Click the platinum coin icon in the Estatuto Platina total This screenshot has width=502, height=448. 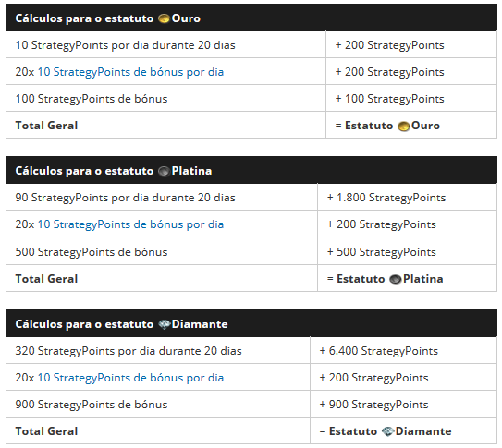tap(396, 280)
